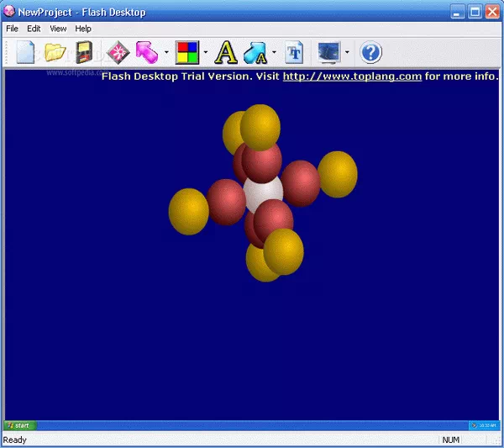Viewport: 504px width, 448px height.
Task: Open help with the blue question mark icon
Action: tap(370, 53)
